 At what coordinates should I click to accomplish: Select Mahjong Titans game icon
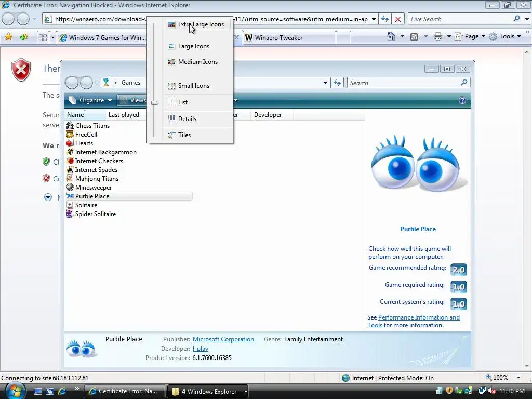70,179
